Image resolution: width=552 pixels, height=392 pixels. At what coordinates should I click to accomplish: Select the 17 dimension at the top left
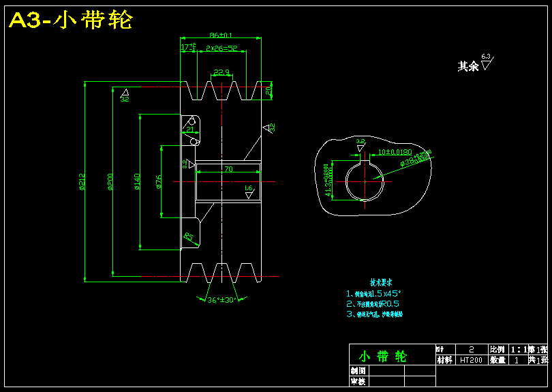pos(188,47)
